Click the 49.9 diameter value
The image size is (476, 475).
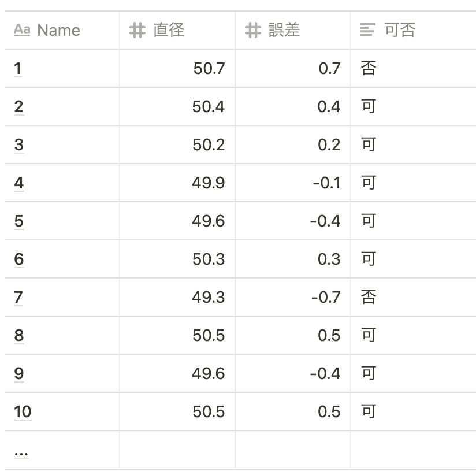click(208, 183)
